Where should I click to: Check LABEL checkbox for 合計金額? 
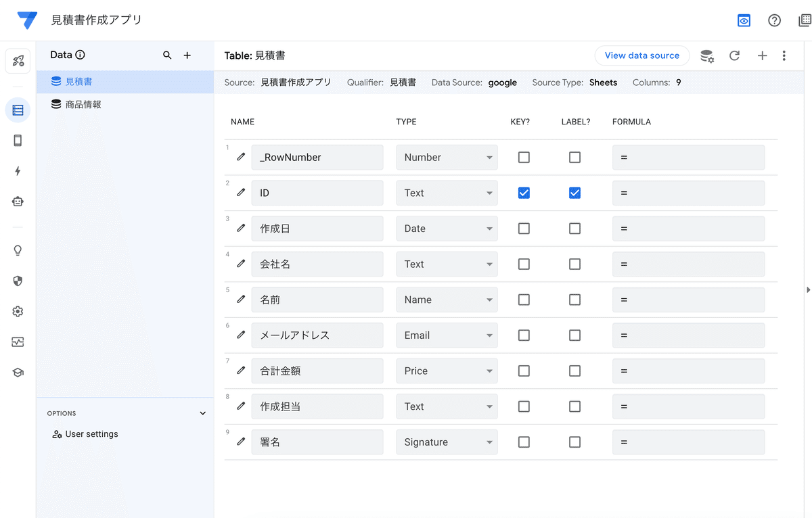[x=574, y=371]
